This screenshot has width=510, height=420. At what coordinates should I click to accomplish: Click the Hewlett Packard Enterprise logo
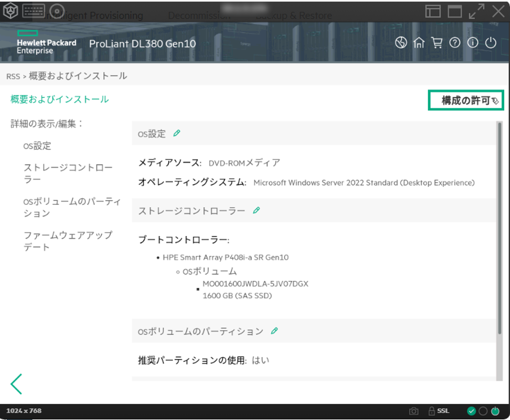pos(46,42)
